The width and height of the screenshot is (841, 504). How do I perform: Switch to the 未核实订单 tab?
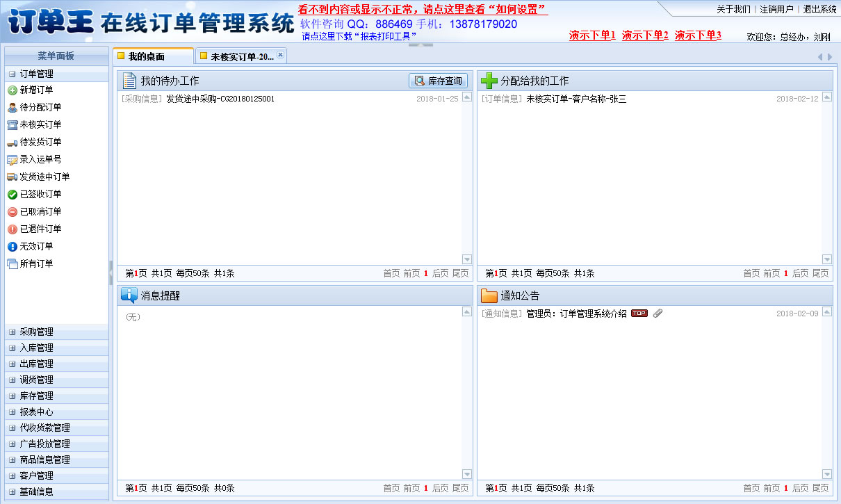(238, 55)
